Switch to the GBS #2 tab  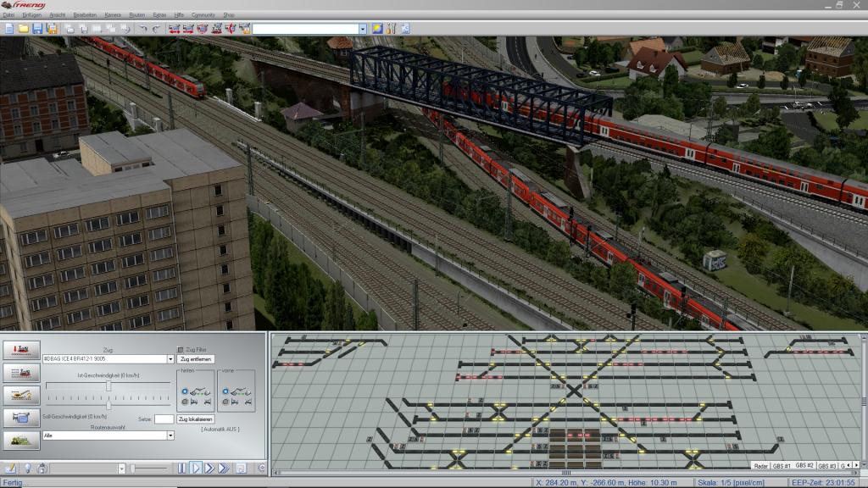pos(804,465)
